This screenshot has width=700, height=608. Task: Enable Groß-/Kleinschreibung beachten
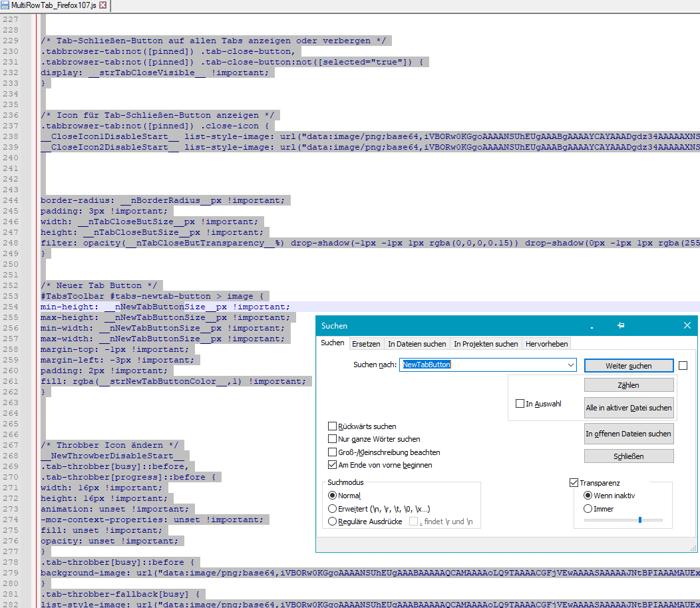click(x=333, y=452)
